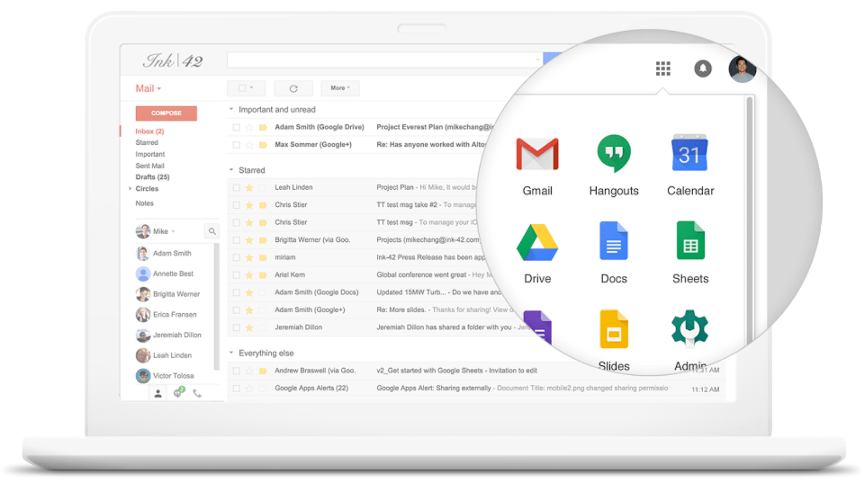Open the Docs app icon

(x=614, y=241)
